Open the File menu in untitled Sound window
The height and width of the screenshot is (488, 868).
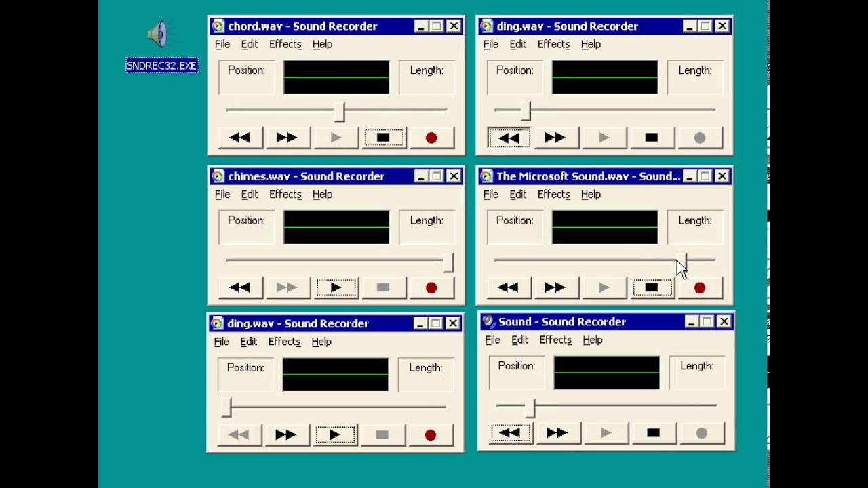493,340
